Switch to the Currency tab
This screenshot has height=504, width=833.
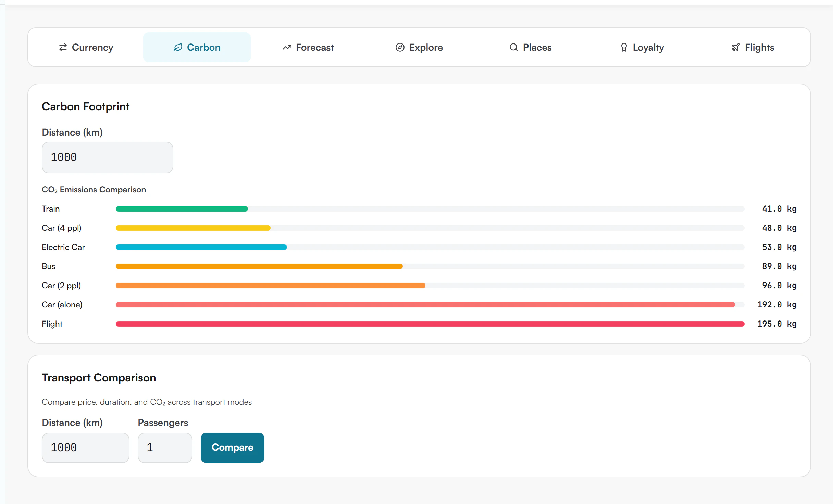tap(86, 47)
